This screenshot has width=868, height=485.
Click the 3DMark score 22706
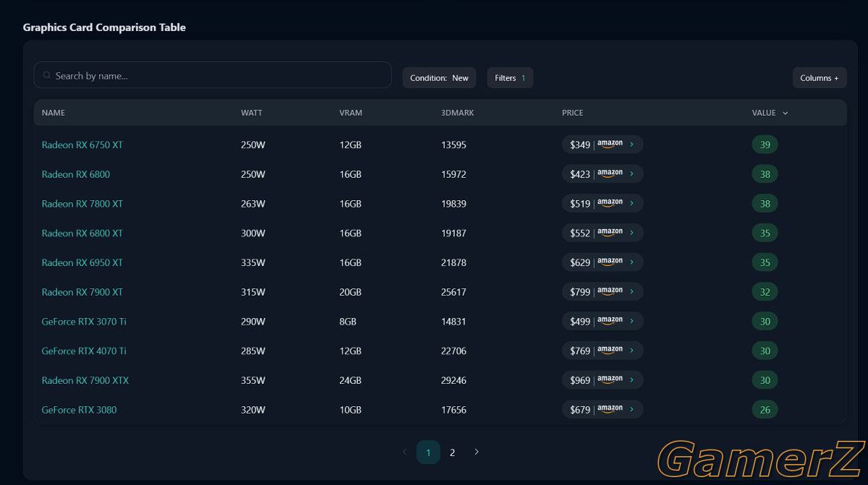(454, 351)
